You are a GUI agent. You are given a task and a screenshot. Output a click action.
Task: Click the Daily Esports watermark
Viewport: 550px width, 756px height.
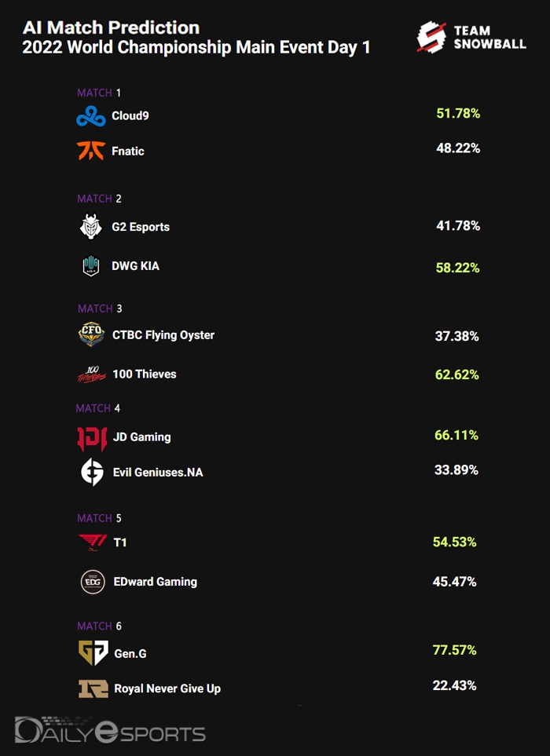point(110,732)
